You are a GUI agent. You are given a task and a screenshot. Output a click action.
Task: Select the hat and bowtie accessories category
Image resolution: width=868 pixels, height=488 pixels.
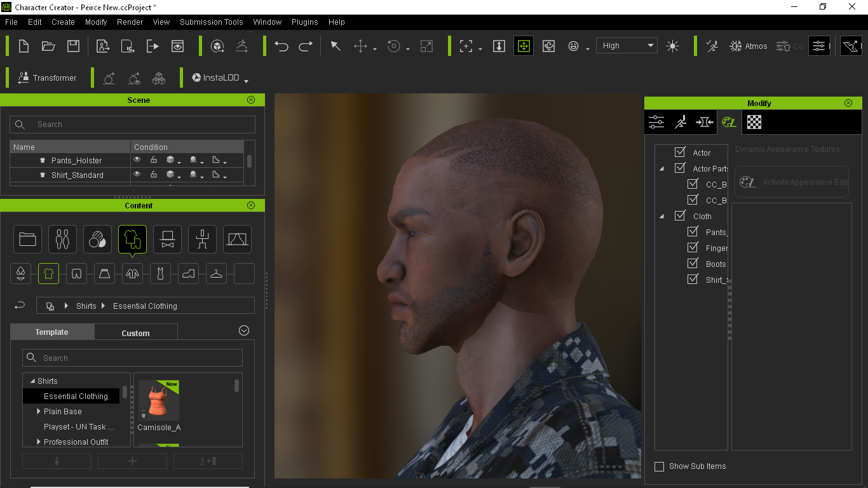click(x=167, y=239)
